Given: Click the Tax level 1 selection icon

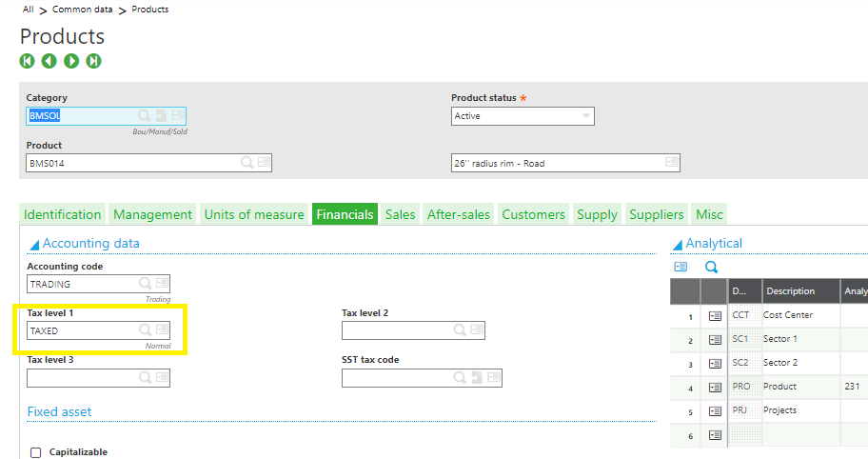Looking at the screenshot, I should click(x=163, y=330).
